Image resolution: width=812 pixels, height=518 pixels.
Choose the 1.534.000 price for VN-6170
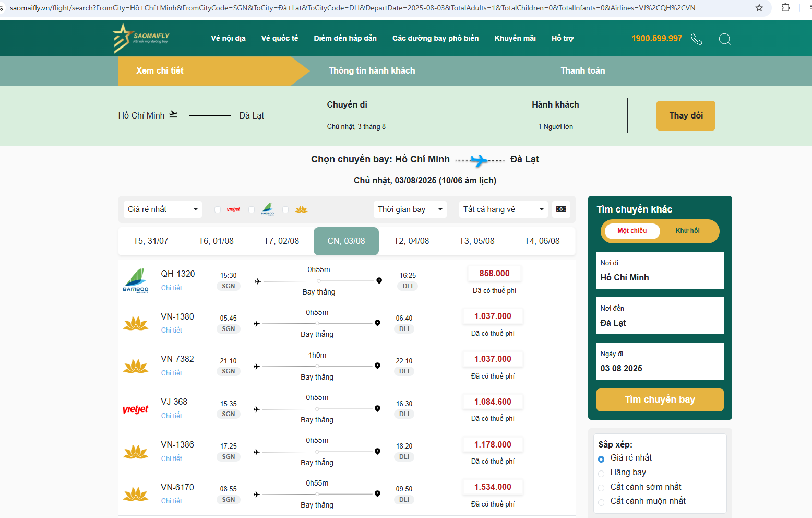click(493, 487)
